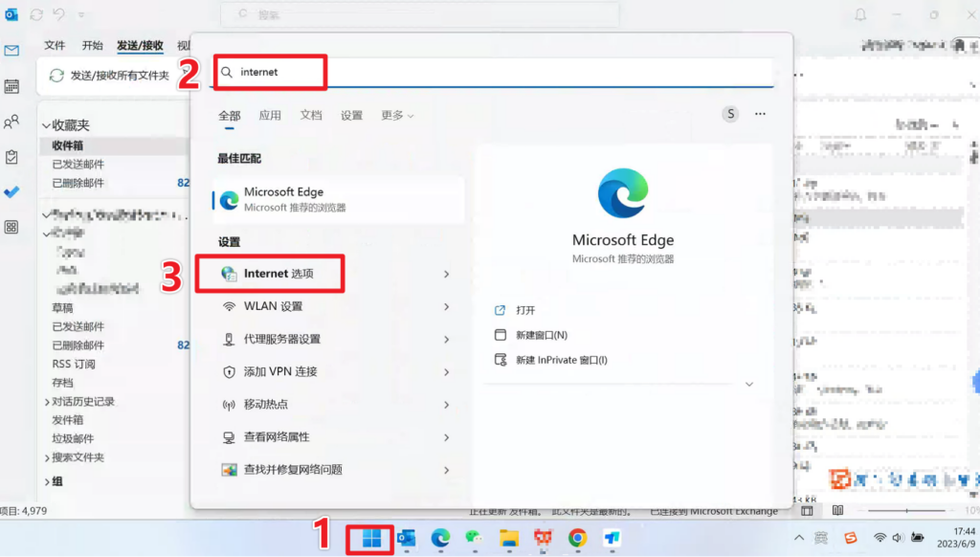Screen dimensions: 980x557
Task: Launch Google Chrome from the taskbar
Action: click(577, 538)
